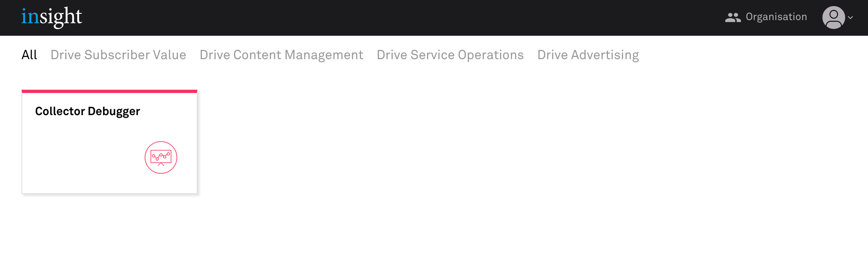Show the Drive Advertising tab
Screen dimensions: 868x270
(x=588, y=55)
